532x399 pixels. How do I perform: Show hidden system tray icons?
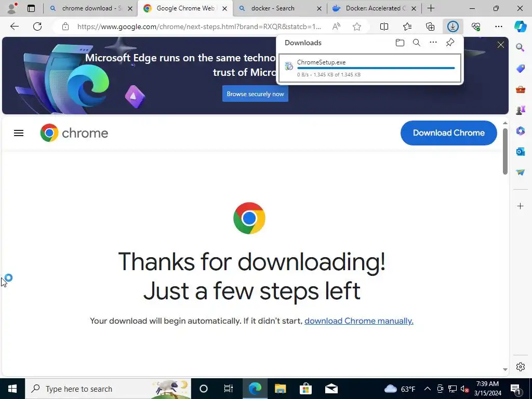pos(428,389)
